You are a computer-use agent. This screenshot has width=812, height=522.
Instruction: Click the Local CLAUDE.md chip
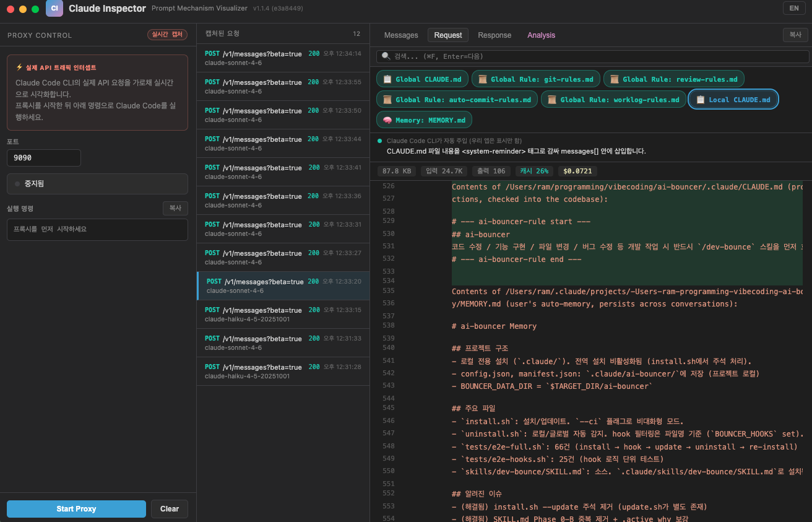click(x=733, y=100)
